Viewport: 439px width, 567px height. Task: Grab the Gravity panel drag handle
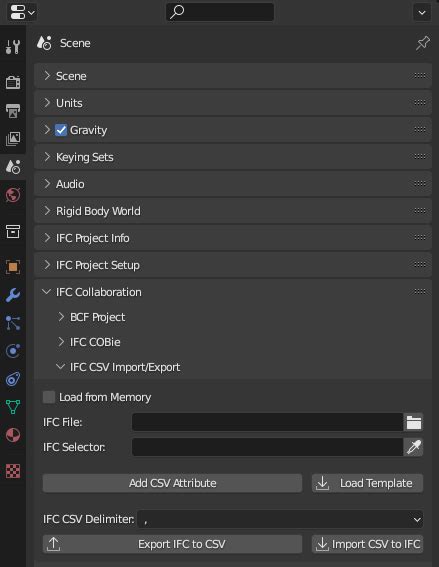pyautogui.click(x=419, y=129)
